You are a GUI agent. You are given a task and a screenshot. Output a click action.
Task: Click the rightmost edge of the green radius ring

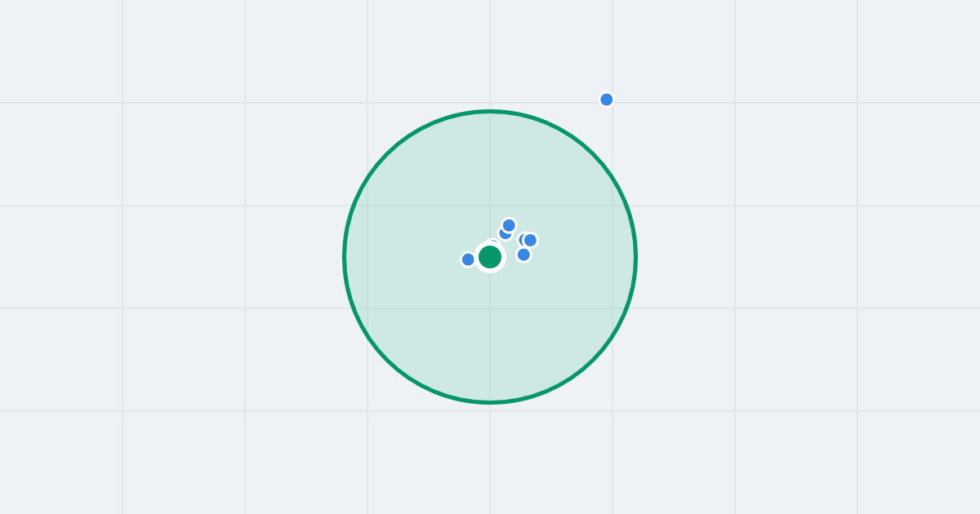pos(635,257)
